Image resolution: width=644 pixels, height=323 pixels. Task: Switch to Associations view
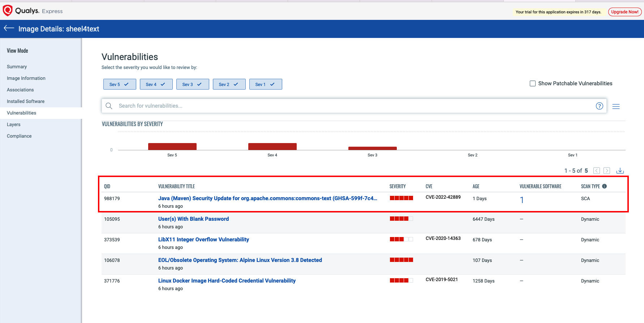[20, 90]
